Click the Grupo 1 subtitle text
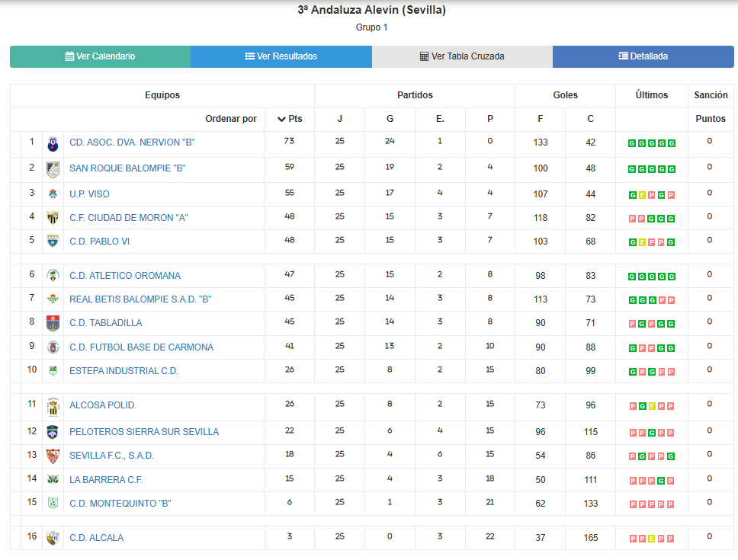The width and height of the screenshot is (738, 560). click(x=371, y=27)
